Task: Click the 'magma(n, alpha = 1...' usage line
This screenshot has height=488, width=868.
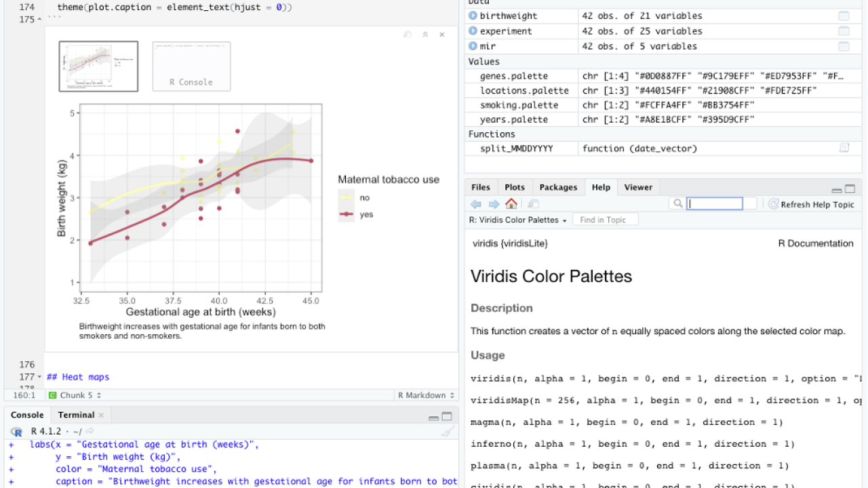Action: 627,422
